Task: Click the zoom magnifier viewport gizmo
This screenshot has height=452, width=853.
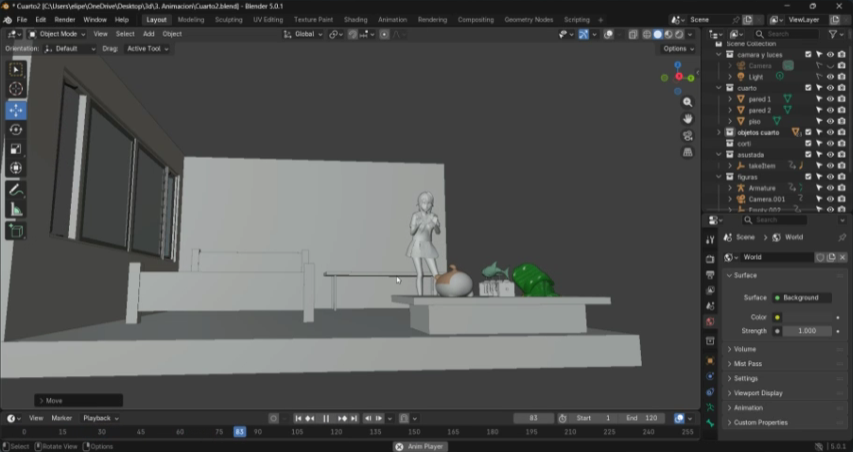Action: coord(688,103)
